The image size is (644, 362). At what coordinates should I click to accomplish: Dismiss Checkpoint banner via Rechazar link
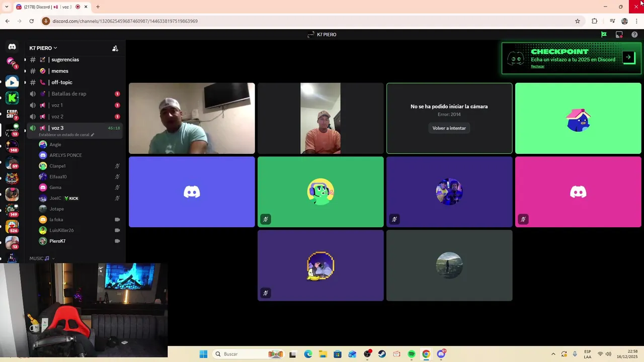tap(537, 66)
